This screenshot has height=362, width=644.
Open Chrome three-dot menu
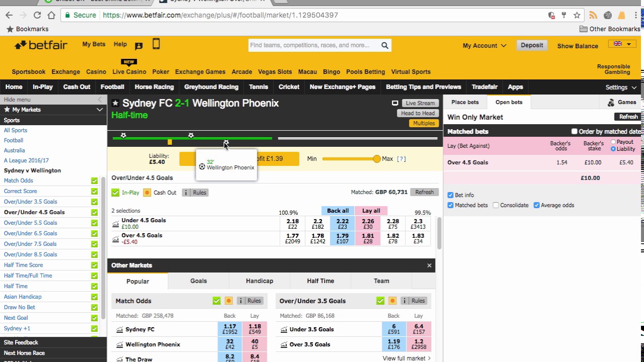(635, 15)
